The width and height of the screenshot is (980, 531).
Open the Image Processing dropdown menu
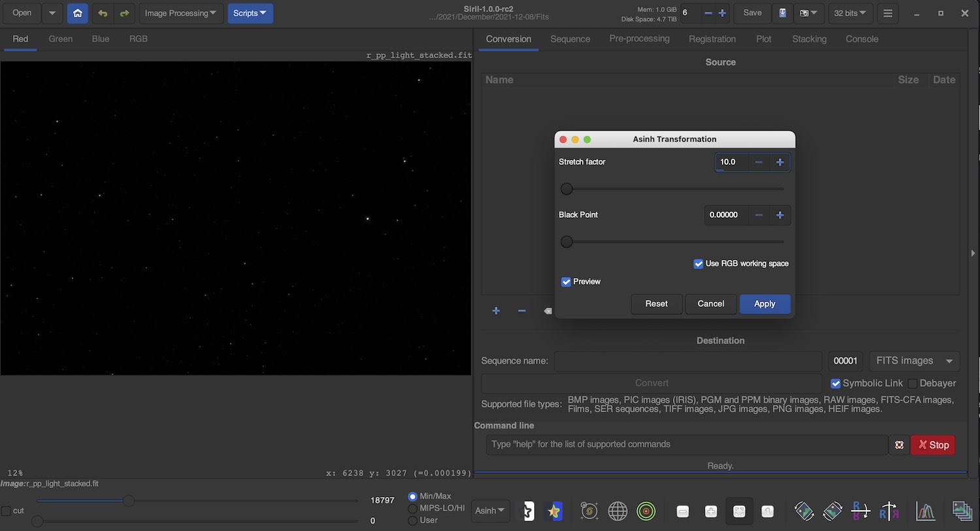[x=180, y=13]
